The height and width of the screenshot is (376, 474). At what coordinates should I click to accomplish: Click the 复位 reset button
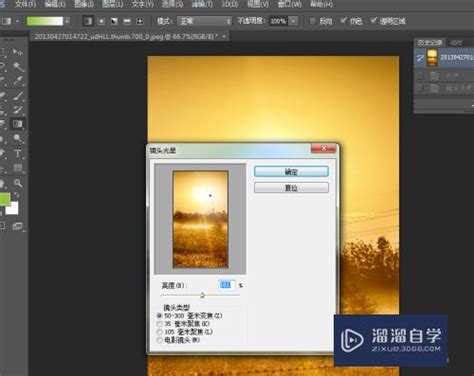click(x=291, y=188)
